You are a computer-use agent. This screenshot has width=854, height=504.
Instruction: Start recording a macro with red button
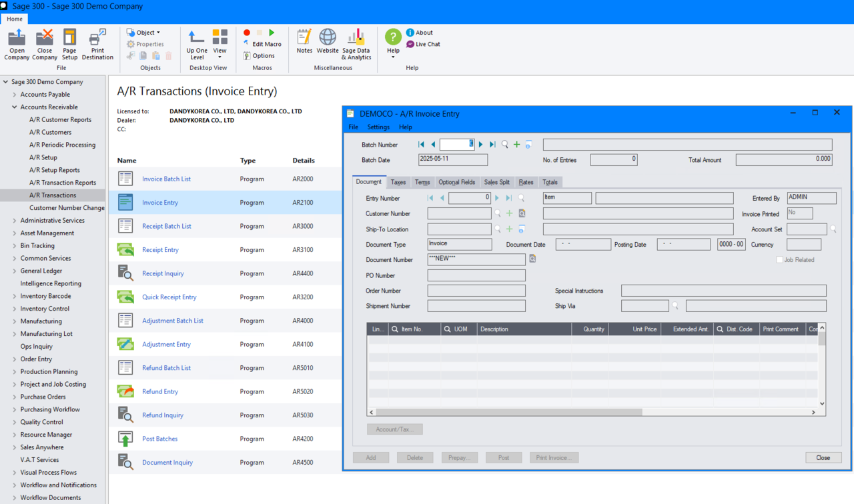[247, 33]
